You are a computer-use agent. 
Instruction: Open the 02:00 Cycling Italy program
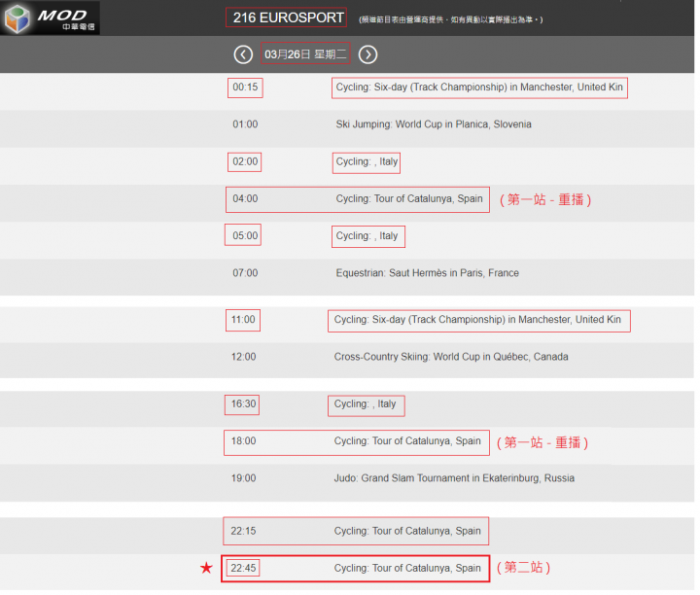click(x=367, y=161)
